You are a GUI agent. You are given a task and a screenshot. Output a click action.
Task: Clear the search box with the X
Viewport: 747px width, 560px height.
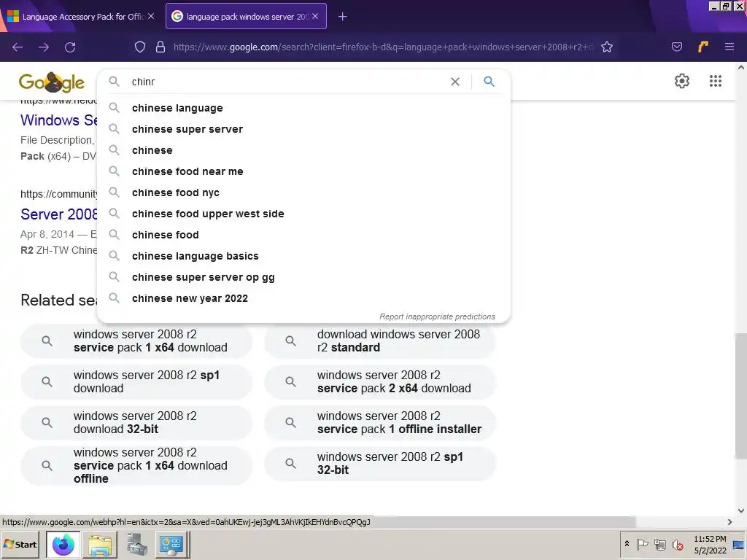(x=455, y=82)
